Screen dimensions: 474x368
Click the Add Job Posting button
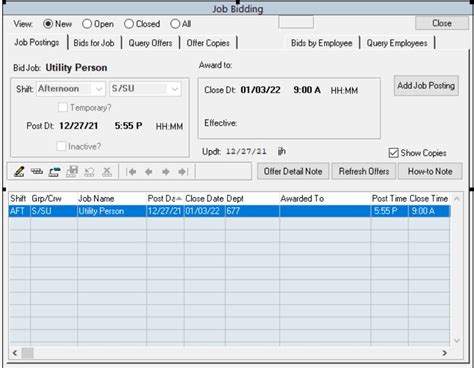pyautogui.click(x=426, y=86)
